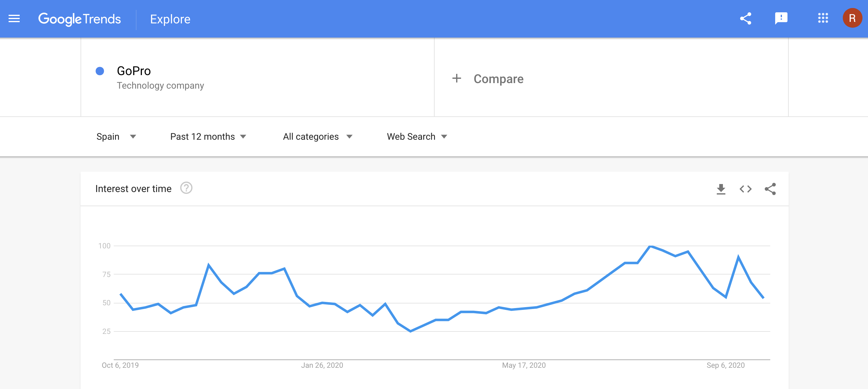Go to Google Trends home logo
This screenshot has height=389, width=868.
point(80,19)
